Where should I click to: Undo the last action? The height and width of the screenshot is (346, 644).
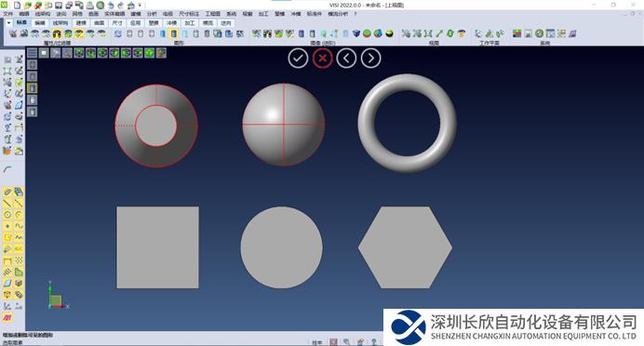(111, 6)
